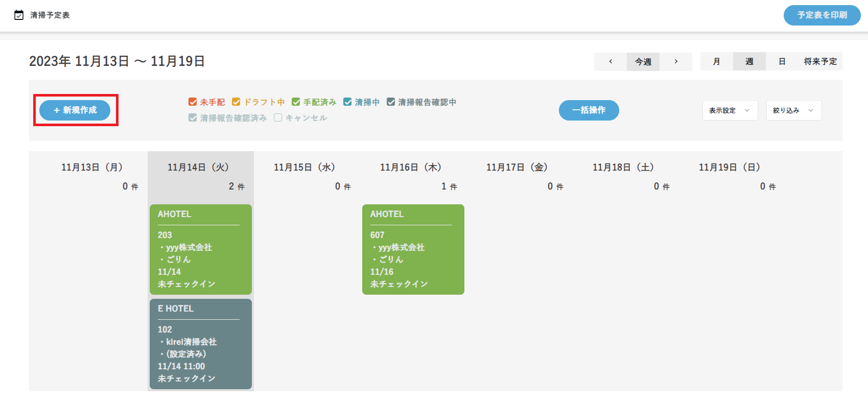The width and height of the screenshot is (868, 403).
Task: Disable the 清掃中 status checkbox
Action: tap(347, 102)
